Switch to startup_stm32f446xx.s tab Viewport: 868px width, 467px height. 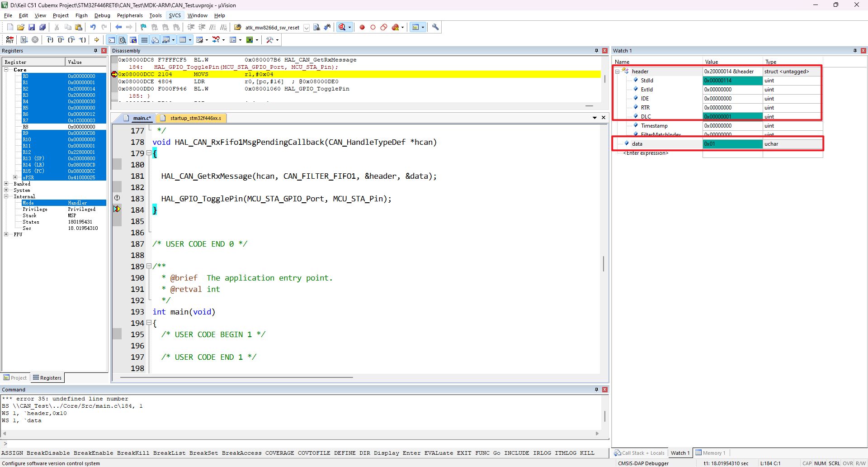click(191, 118)
